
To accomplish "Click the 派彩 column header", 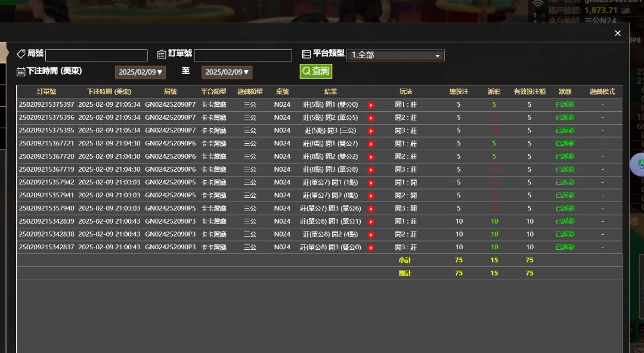I will (494, 92).
